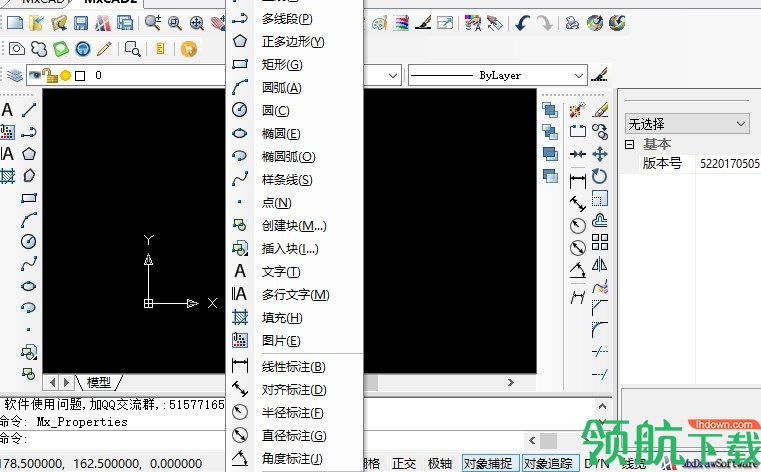
Task: Choose 正多边形(Y) from the draw menu
Action: click(294, 41)
